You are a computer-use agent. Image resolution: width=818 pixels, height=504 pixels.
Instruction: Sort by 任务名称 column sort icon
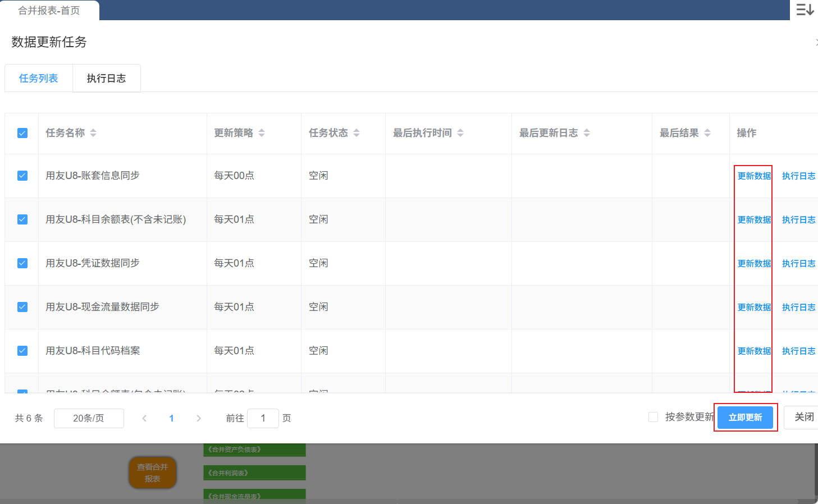[x=93, y=133]
